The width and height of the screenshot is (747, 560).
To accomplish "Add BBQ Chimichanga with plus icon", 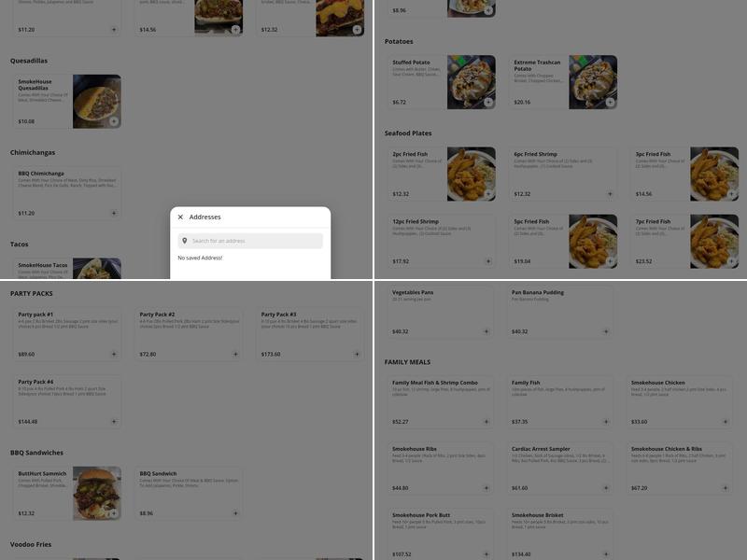I will click(x=114, y=214).
